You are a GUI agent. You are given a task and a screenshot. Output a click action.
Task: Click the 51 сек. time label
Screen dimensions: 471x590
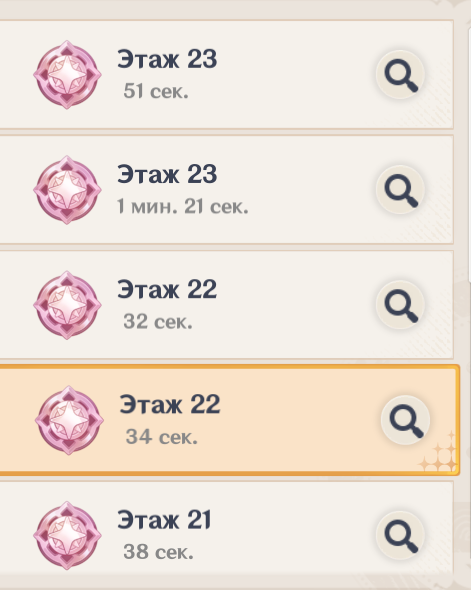click(156, 91)
